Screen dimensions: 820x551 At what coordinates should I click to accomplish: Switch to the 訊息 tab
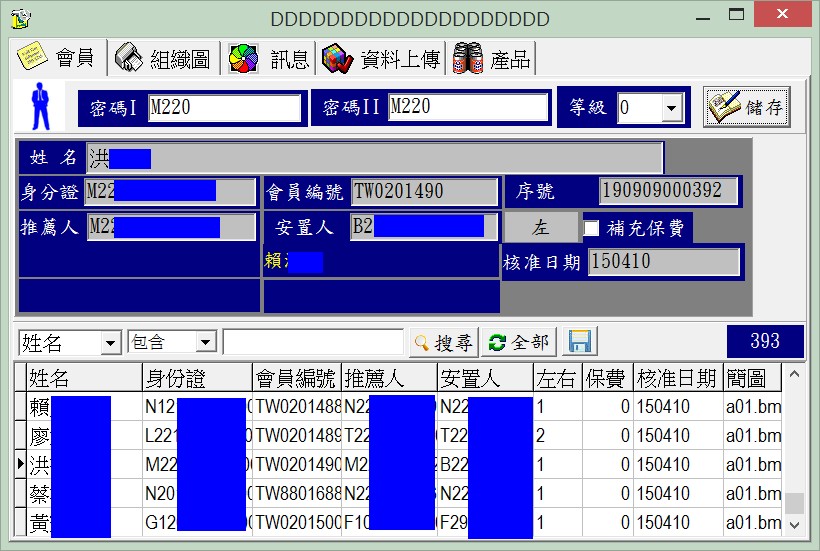tap(269, 59)
